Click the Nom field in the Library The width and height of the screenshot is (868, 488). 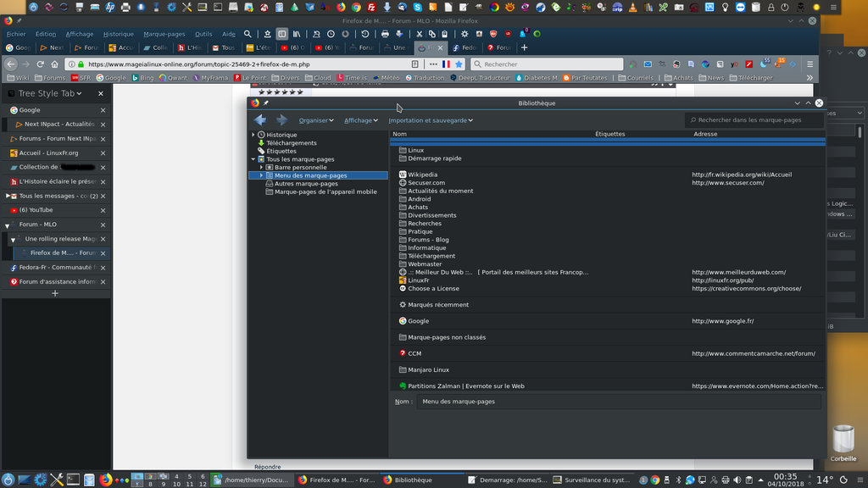click(619, 402)
